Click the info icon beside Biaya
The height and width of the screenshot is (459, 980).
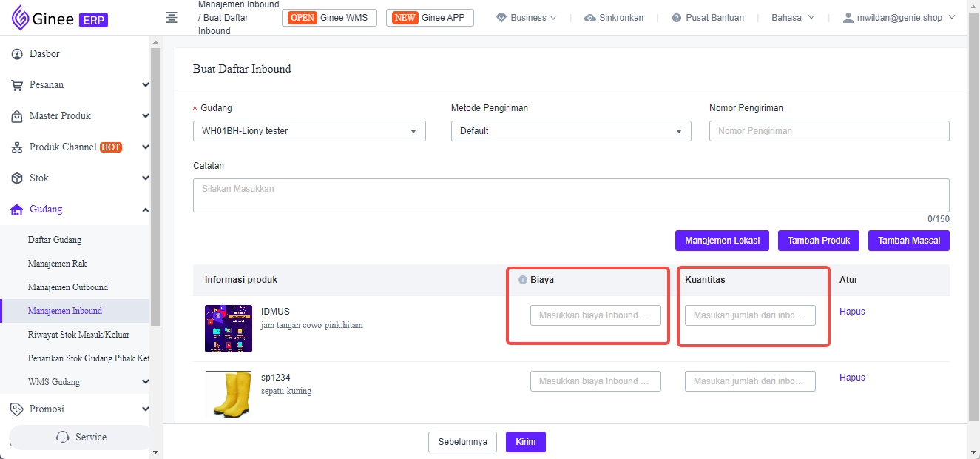(x=523, y=280)
